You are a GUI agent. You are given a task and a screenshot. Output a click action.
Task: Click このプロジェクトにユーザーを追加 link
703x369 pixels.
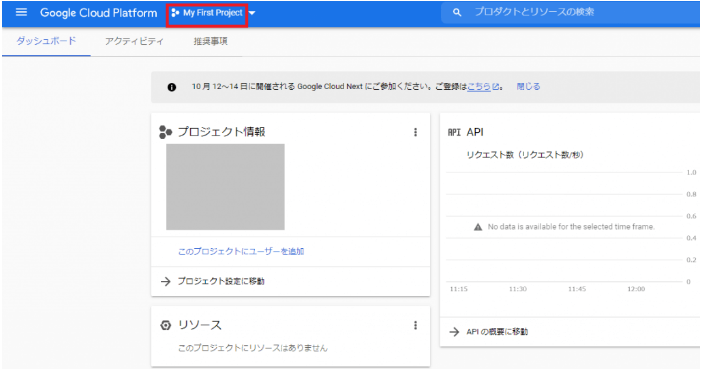[x=241, y=252]
